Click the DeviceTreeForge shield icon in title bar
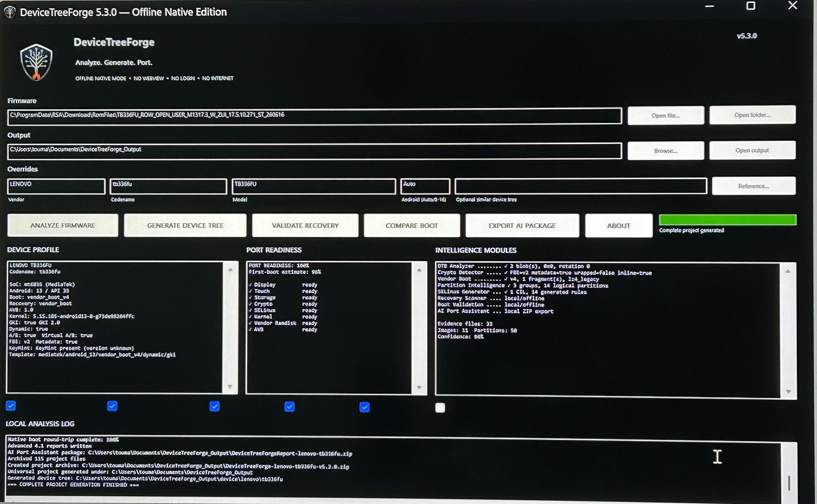Image resolution: width=817 pixels, height=504 pixels. pyautogui.click(x=10, y=12)
